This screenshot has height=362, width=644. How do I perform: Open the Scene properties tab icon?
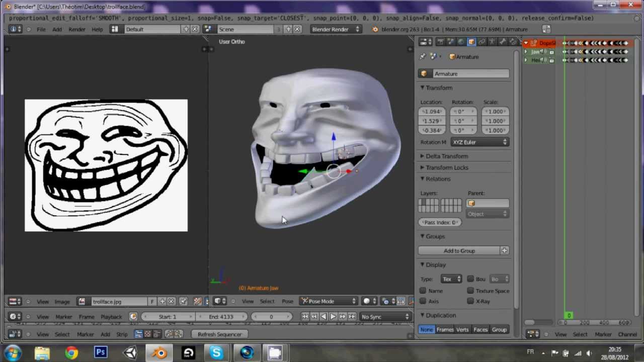click(x=450, y=42)
